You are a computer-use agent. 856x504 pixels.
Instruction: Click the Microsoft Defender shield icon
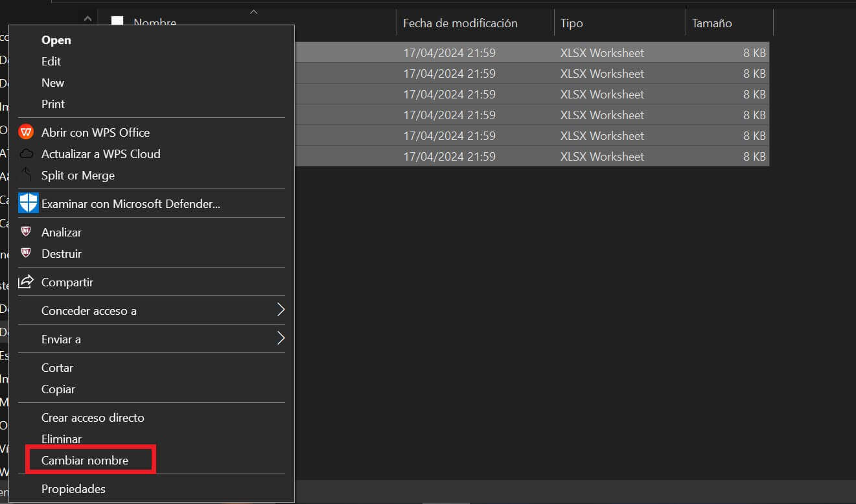coord(29,203)
